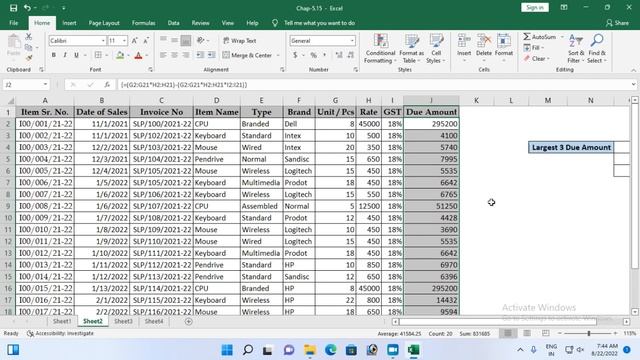Open the File tab
The height and width of the screenshot is (360, 640).
(13, 23)
